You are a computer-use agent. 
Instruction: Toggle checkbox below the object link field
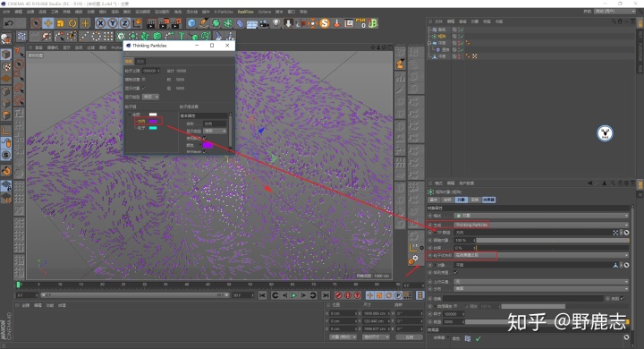click(456, 273)
